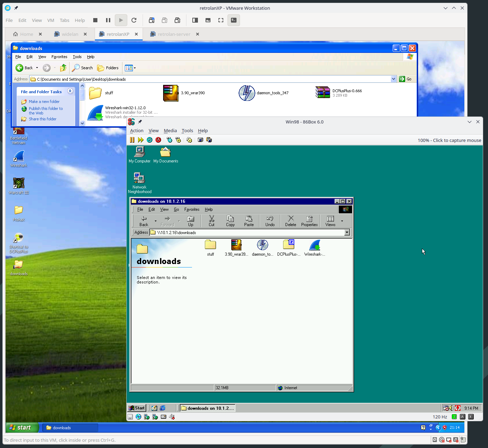This screenshot has width=488, height=448.
Task: Select Network Neighborhood on Win98 desktop
Action: [139, 183]
